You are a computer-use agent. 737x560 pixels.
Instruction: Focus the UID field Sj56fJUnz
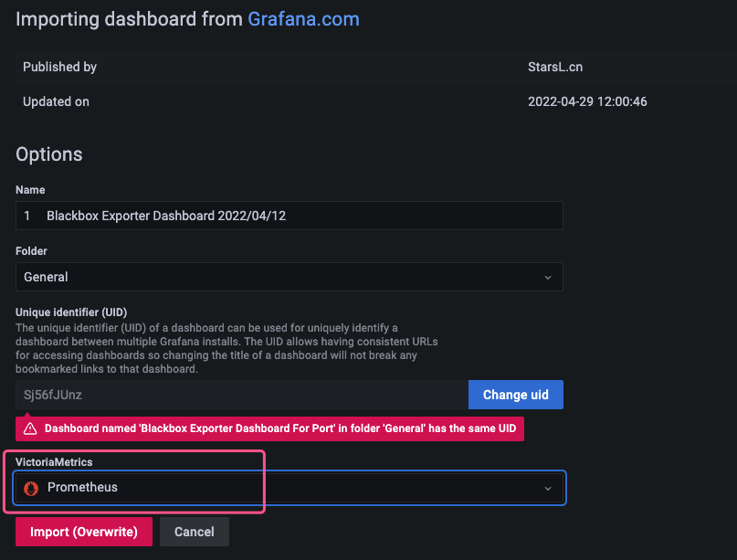[242, 395]
